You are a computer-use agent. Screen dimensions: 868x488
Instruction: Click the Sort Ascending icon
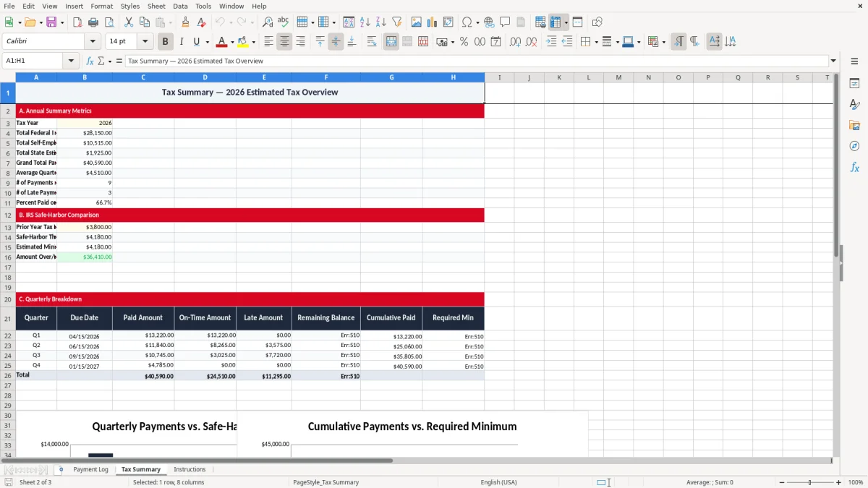point(365,22)
